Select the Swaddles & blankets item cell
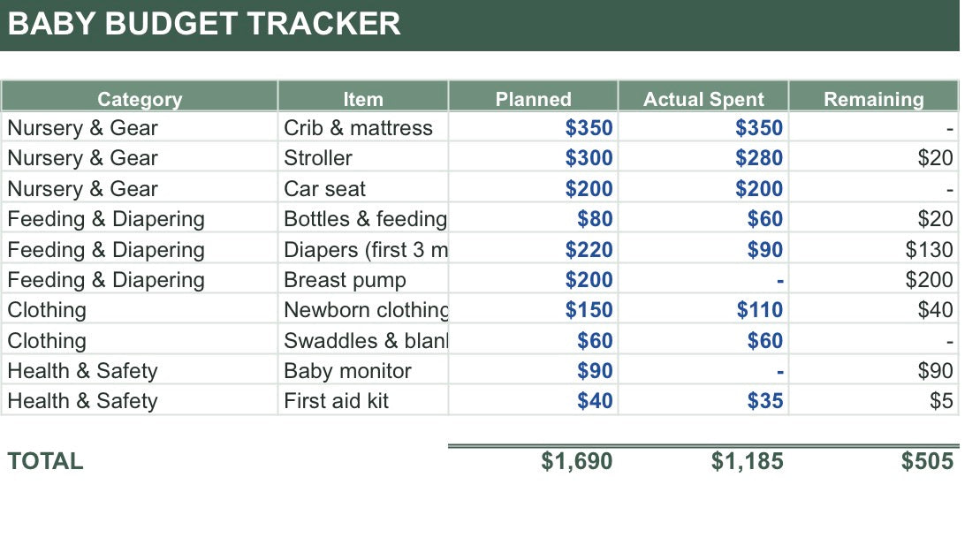Screen dimensions: 980x553 [x=363, y=340]
